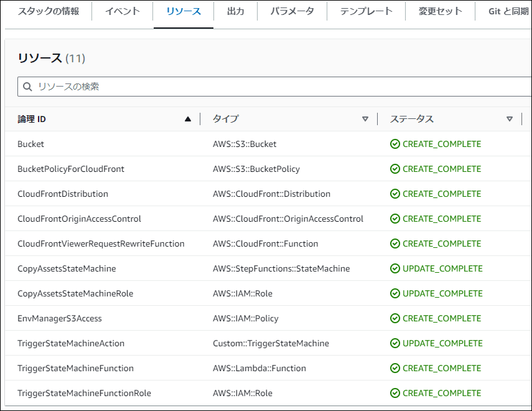532x411 pixels.
Task: Click the status check icon for TriggerStateMachineAction
Action: (x=395, y=343)
